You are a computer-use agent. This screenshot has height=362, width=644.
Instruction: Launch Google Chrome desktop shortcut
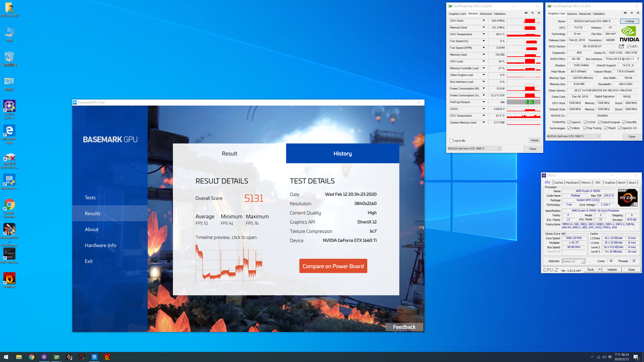coord(9,208)
